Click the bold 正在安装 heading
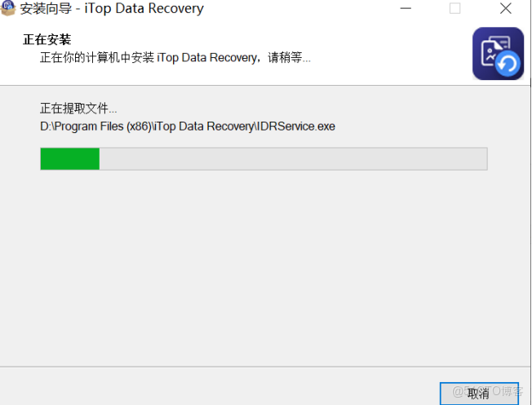532x405 pixels. coord(47,39)
